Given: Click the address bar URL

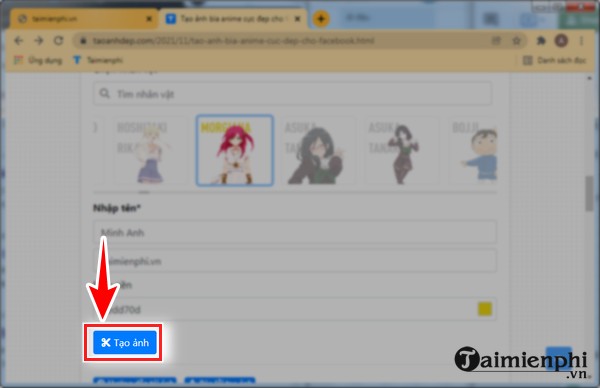Looking at the screenshot, I should point(233,41).
